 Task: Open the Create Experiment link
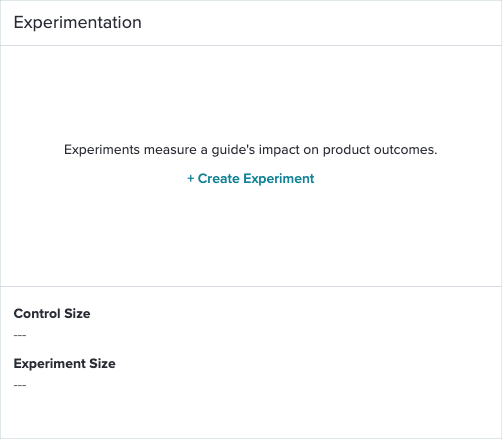251,179
